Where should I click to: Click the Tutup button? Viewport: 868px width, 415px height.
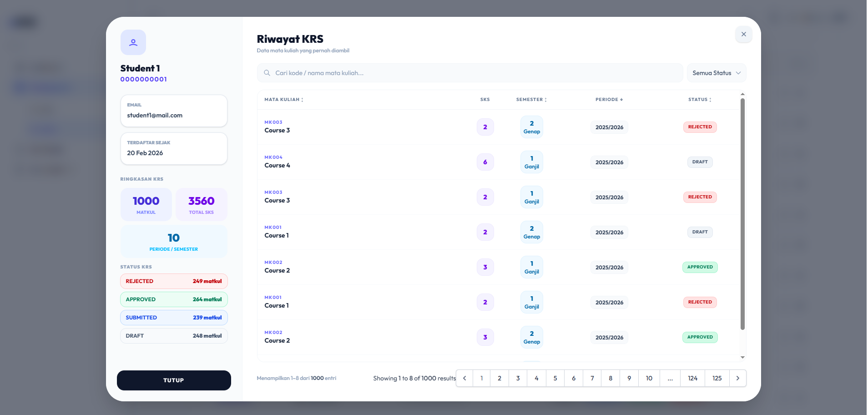pos(174,380)
